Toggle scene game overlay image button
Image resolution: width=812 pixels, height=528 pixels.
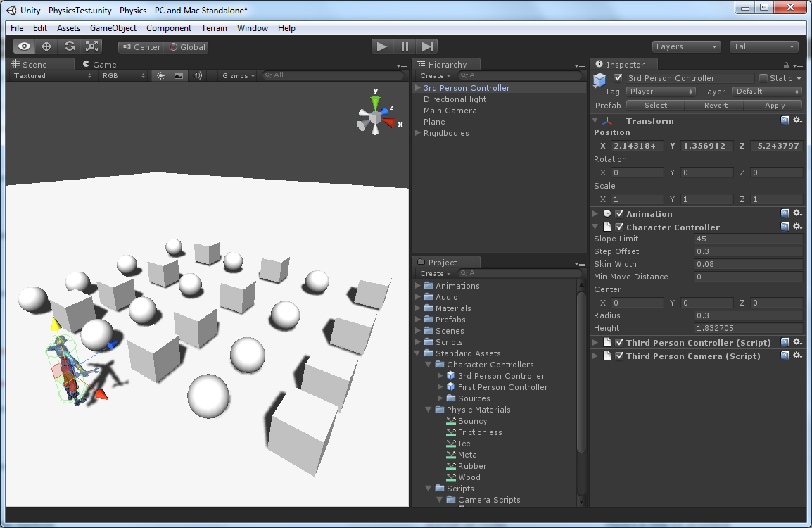(179, 75)
